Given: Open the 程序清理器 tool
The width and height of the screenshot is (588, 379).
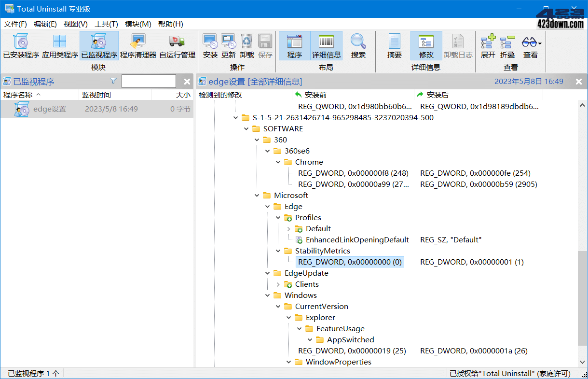Looking at the screenshot, I should 138,46.
